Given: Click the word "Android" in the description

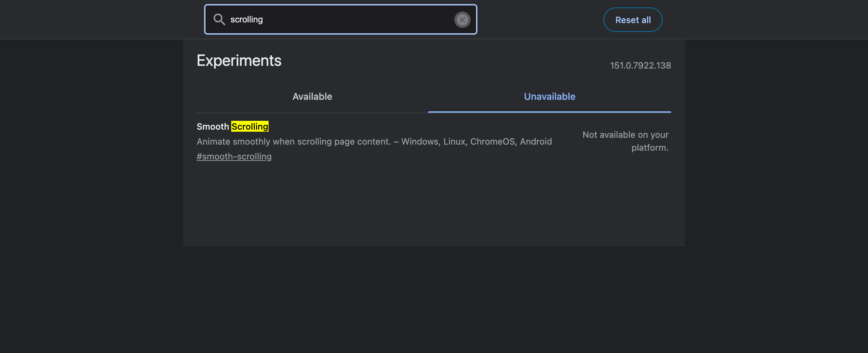Looking at the screenshot, I should point(536,142).
